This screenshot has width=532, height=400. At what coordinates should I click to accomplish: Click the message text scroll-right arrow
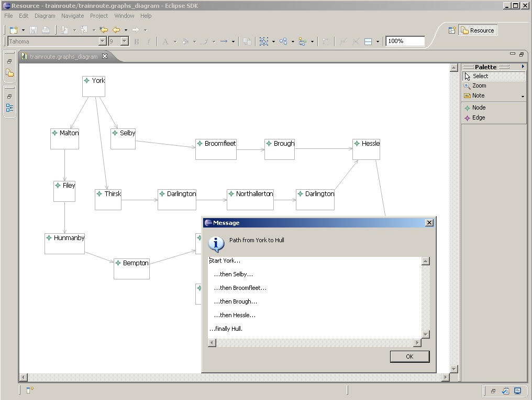pyautogui.click(x=417, y=343)
